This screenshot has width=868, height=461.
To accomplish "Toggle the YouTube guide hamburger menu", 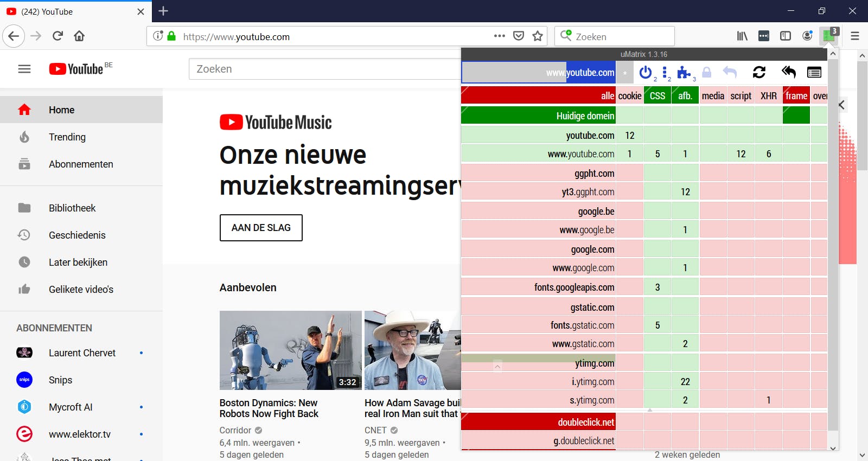I will (24, 69).
